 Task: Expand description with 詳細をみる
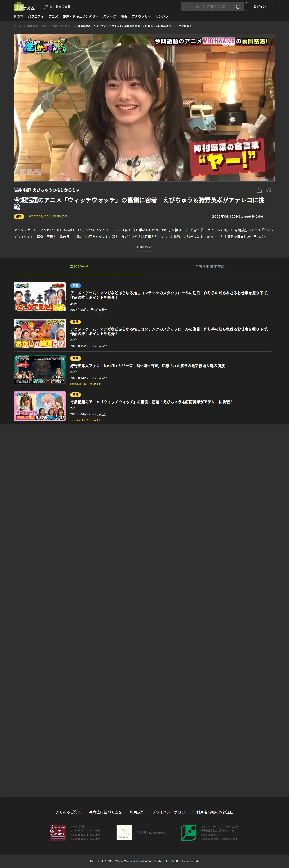pos(144,247)
